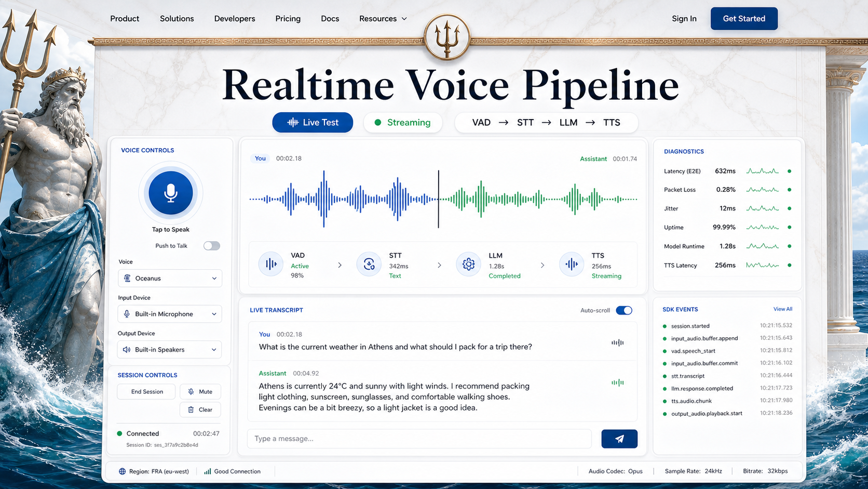Click the input_audio.buffer.commit event row
The width and height of the screenshot is (868, 489).
727,363
